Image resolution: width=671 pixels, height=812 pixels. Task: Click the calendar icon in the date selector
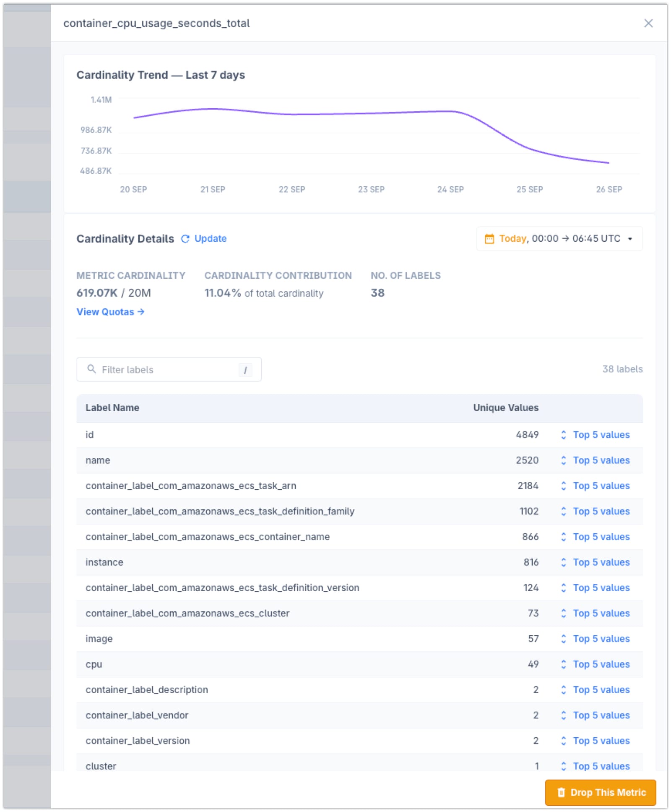(489, 238)
